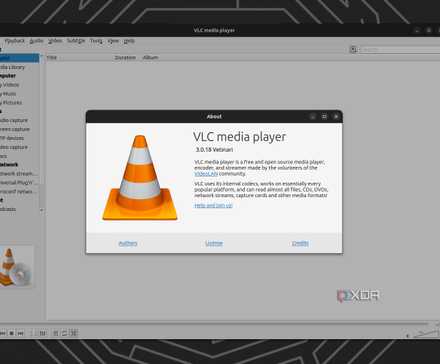Adjust the volume slider
Viewport: 440px width, 364px height.
coord(427,333)
